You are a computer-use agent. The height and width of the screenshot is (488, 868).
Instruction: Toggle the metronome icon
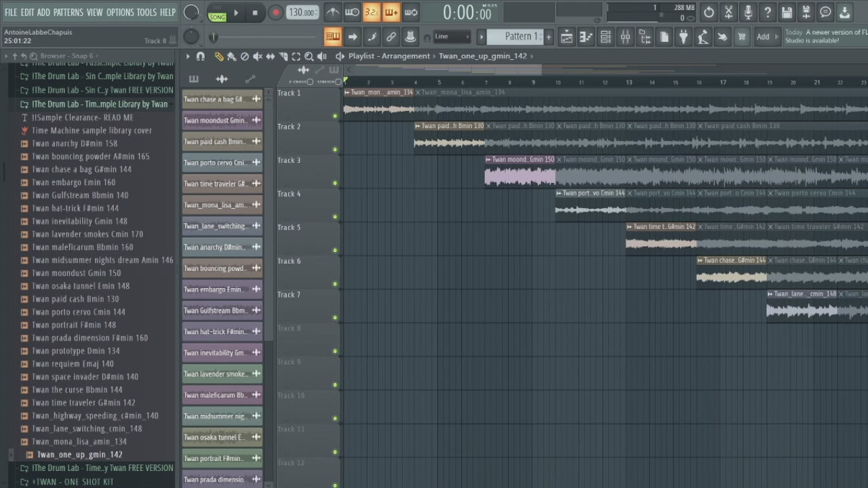(332, 12)
